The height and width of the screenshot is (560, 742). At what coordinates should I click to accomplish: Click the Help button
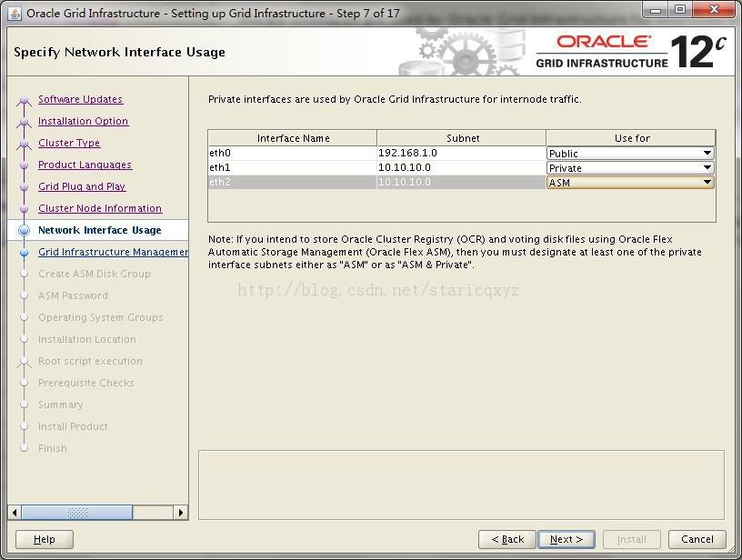coord(45,539)
